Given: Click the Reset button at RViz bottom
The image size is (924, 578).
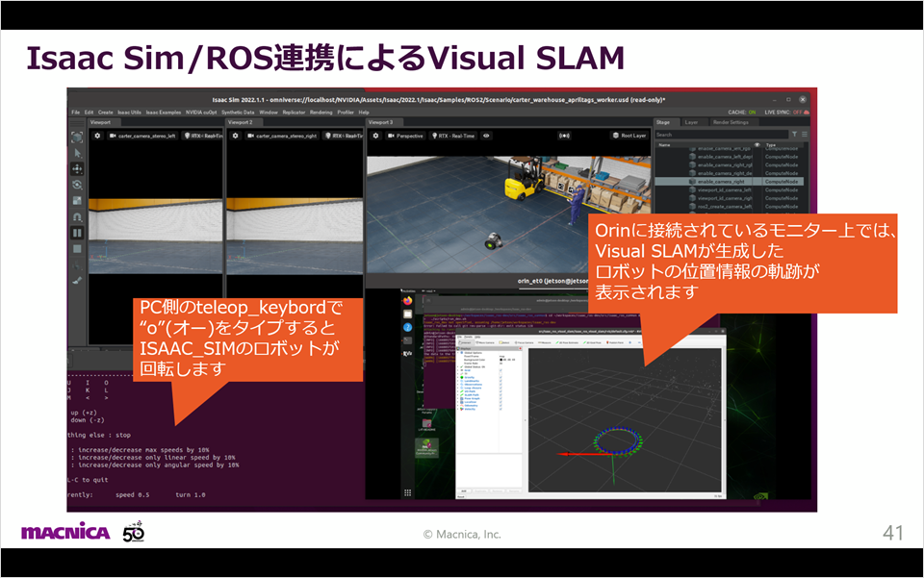Looking at the screenshot, I should tap(461, 497).
